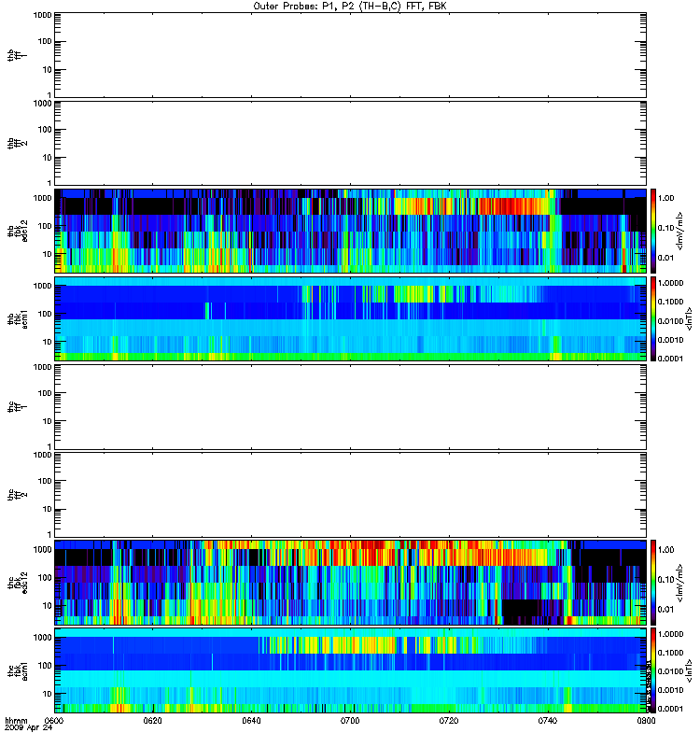Viewport: 700px width, 747px height.
Task: Click the thb edc12 mV/m color bar
Action: pos(653,231)
